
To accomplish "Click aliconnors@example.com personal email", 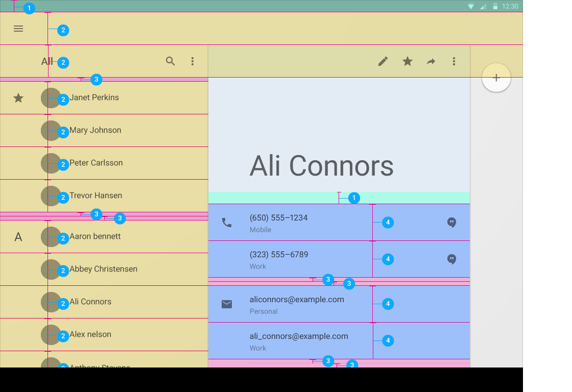I will click(x=297, y=300).
